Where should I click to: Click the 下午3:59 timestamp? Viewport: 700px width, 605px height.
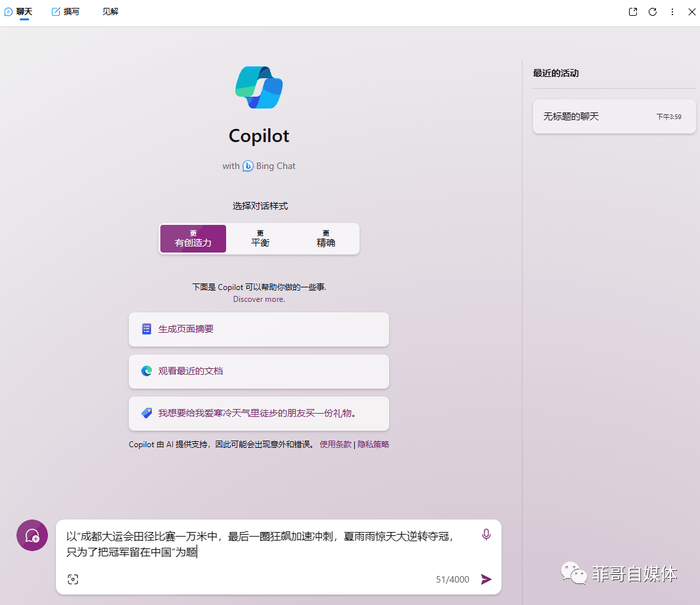pos(668,117)
